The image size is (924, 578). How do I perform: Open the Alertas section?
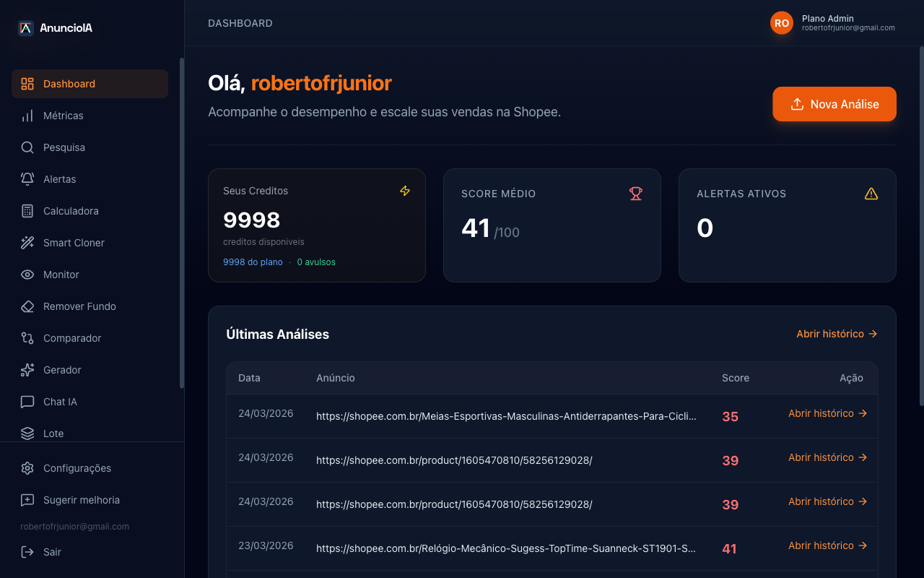[x=59, y=179]
